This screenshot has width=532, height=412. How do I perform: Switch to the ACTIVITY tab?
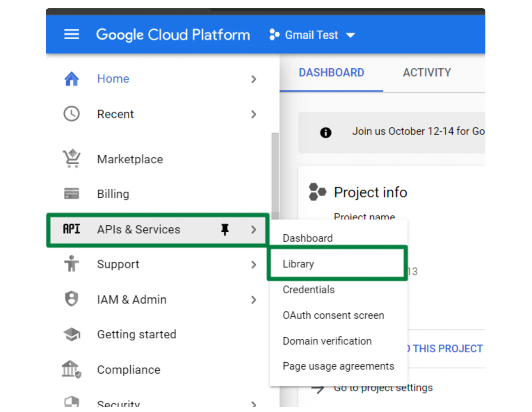tap(427, 73)
